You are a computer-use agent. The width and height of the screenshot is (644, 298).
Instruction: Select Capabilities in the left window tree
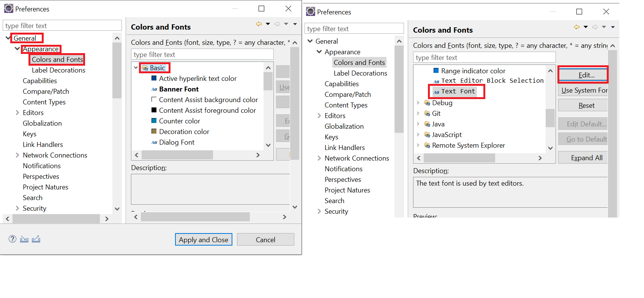click(40, 81)
